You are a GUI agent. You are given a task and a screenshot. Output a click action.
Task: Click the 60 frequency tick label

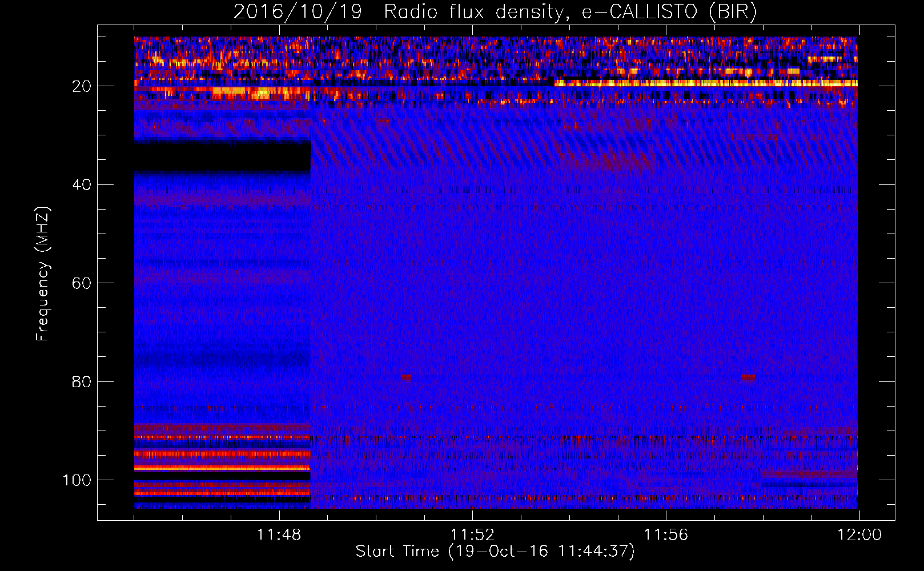tap(82, 283)
